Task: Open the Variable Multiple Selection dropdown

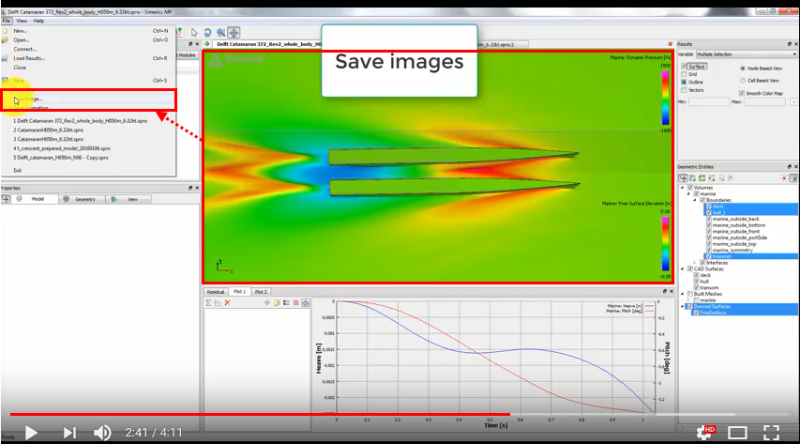Action: 746,54
